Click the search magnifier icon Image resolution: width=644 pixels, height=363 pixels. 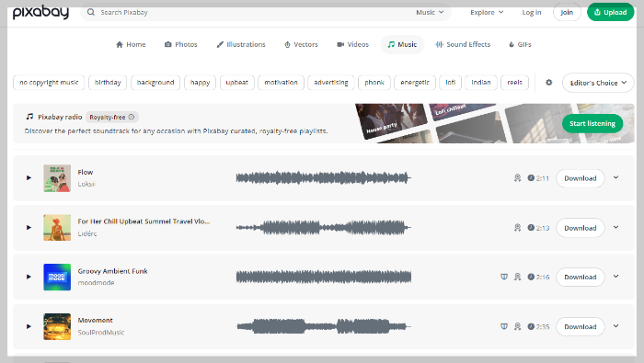pos(91,12)
